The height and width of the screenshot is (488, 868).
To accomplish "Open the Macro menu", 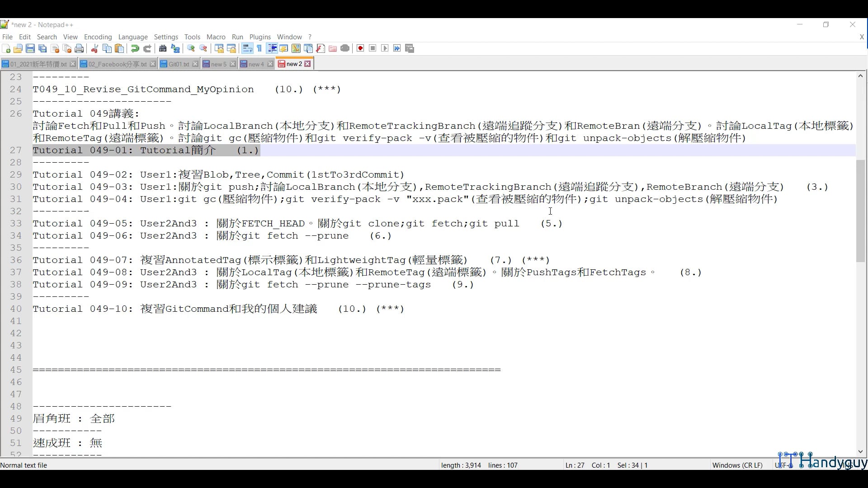I will tap(216, 37).
